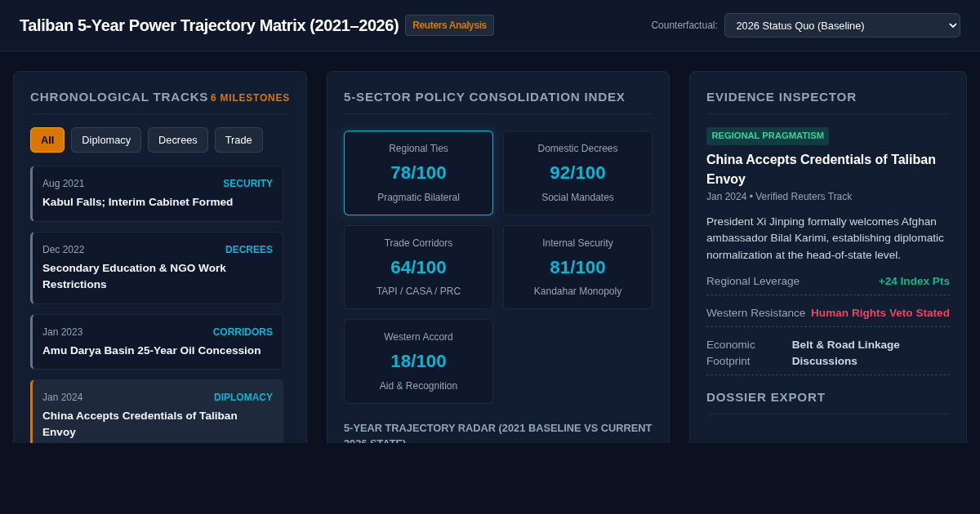
Task: Select the Secondary Education restrictions milestone
Action: [157, 268]
